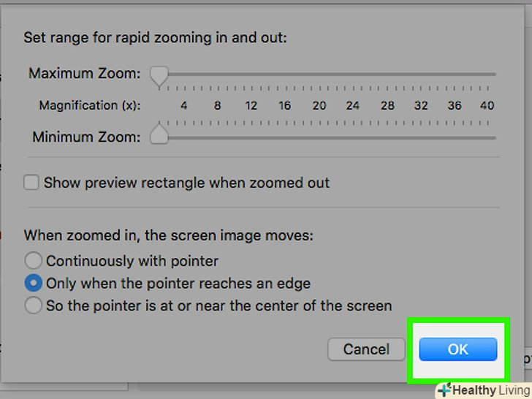Click Minimum Zoom track at 20x
This screenshot has height=399, width=532.
coord(319,137)
